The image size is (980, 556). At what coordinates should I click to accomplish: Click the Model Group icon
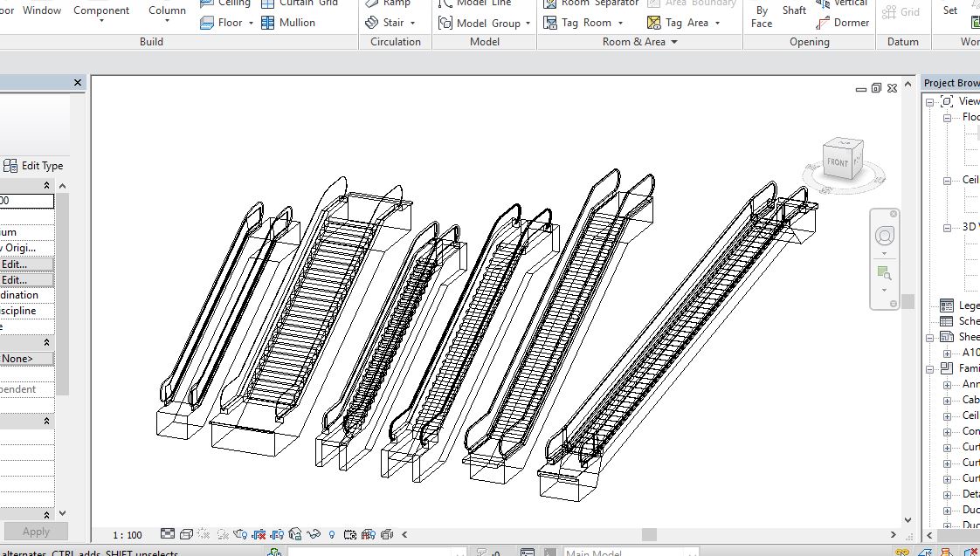pos(445,24)
